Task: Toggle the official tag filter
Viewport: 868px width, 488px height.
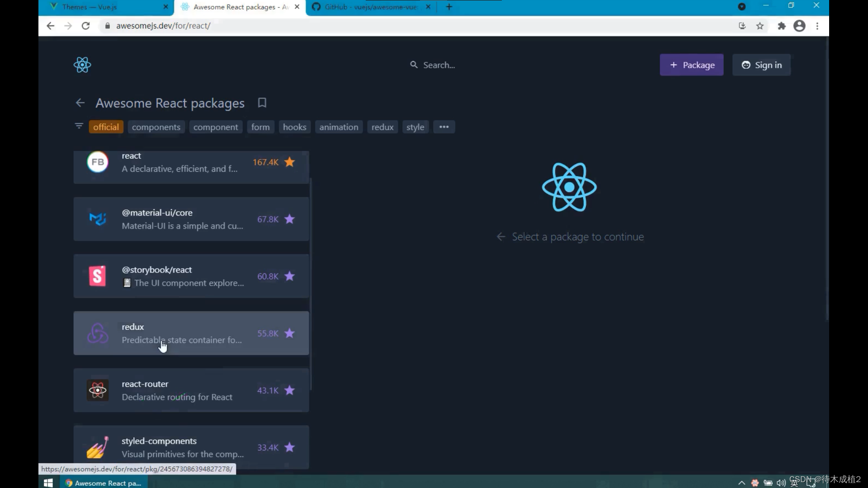Action: click(x=106, y=127)
